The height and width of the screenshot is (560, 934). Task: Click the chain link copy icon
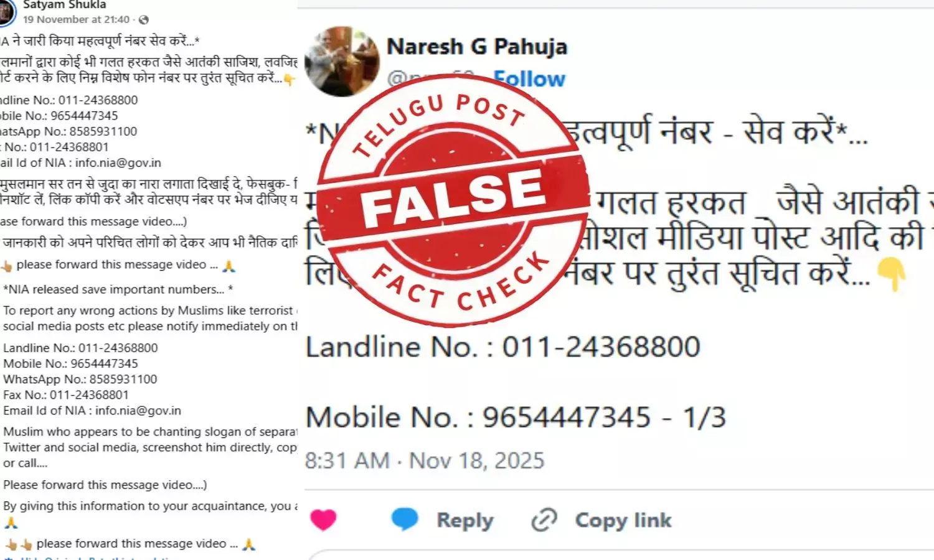(x=544, y=520)
